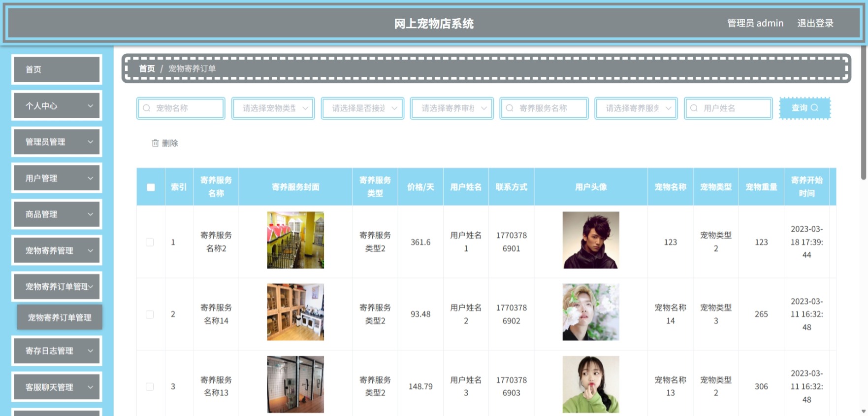Click the 查询 search button
Image resolution: width=868 pixels, height=416 pixels.
805,108
